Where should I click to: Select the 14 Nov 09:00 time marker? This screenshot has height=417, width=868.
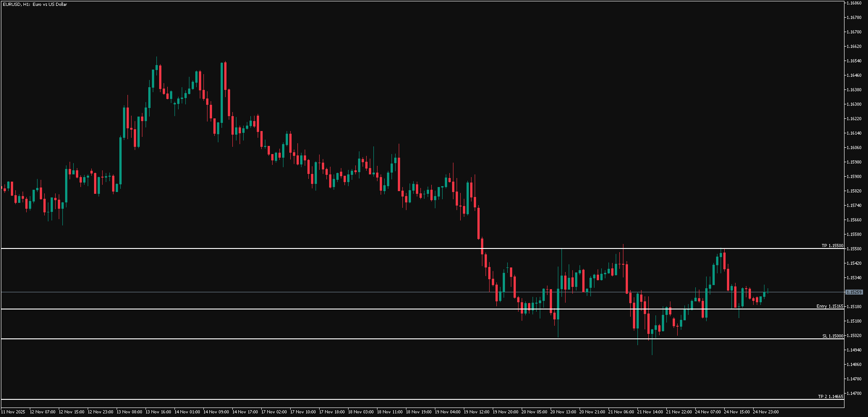pos(216,412)
